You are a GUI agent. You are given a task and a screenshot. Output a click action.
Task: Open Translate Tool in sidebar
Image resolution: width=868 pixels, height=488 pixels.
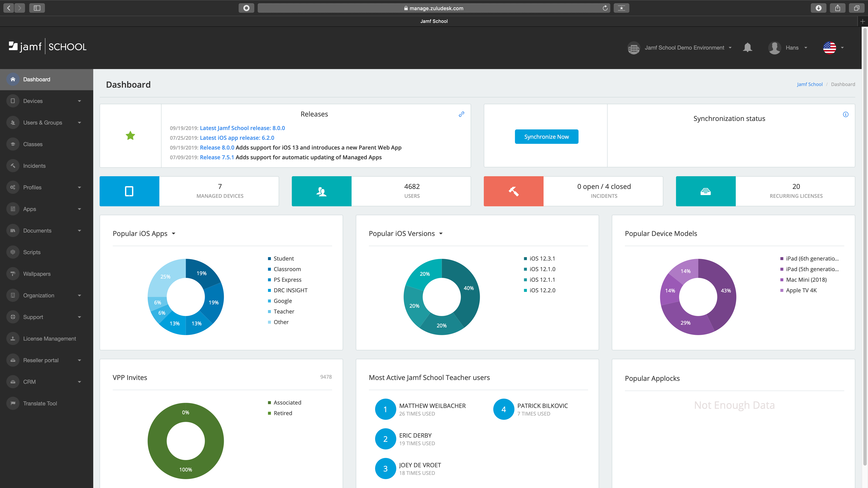(46, 403)
